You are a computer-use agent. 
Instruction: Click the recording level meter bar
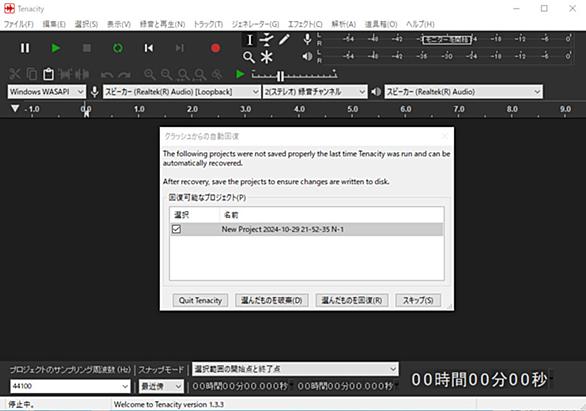point(447,39)
